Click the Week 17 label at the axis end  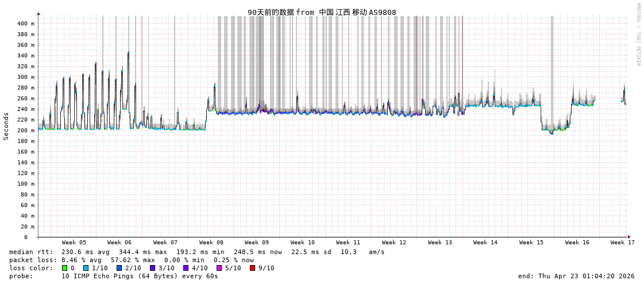pyautogui.click(x=623, y=243)
